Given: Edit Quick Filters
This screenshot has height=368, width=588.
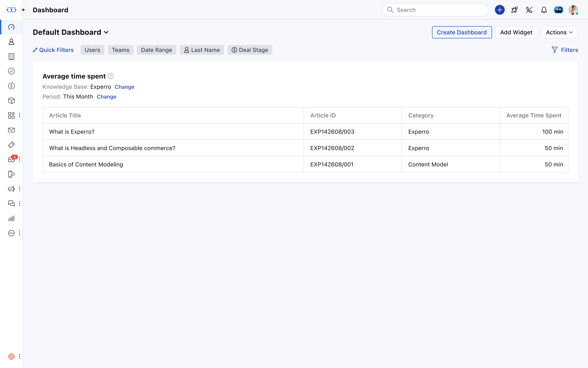Looking at the screenshot, I should 53,50.
